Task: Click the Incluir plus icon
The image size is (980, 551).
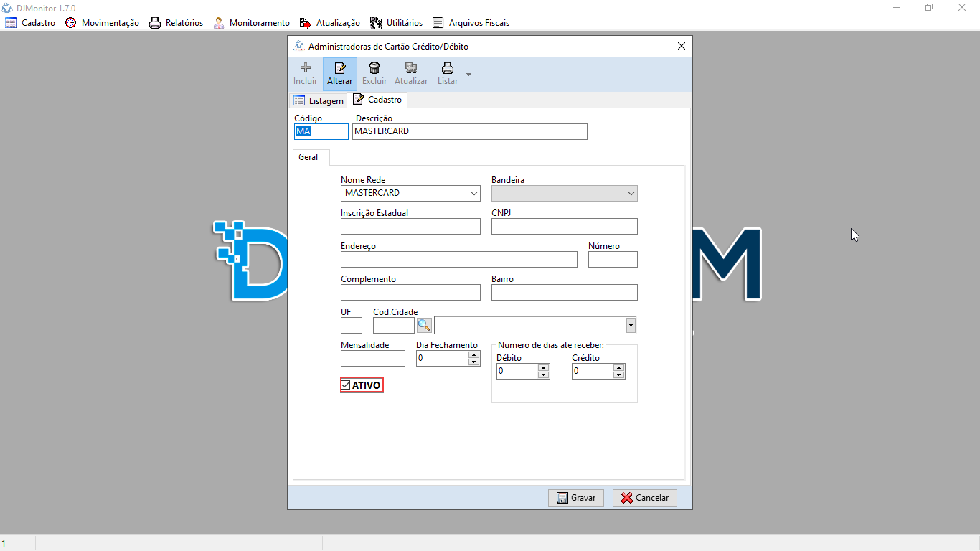Action: point(305,69)
